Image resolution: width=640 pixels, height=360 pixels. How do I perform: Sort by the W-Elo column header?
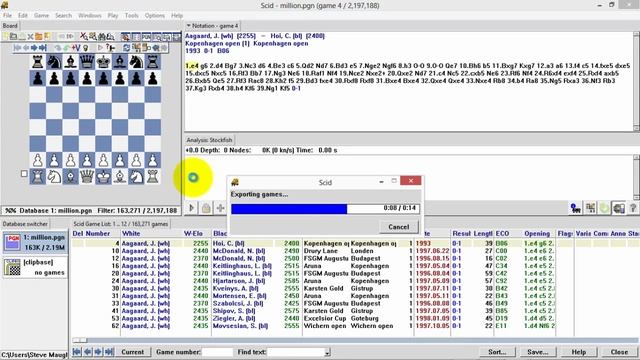click(x=193, y=233)
